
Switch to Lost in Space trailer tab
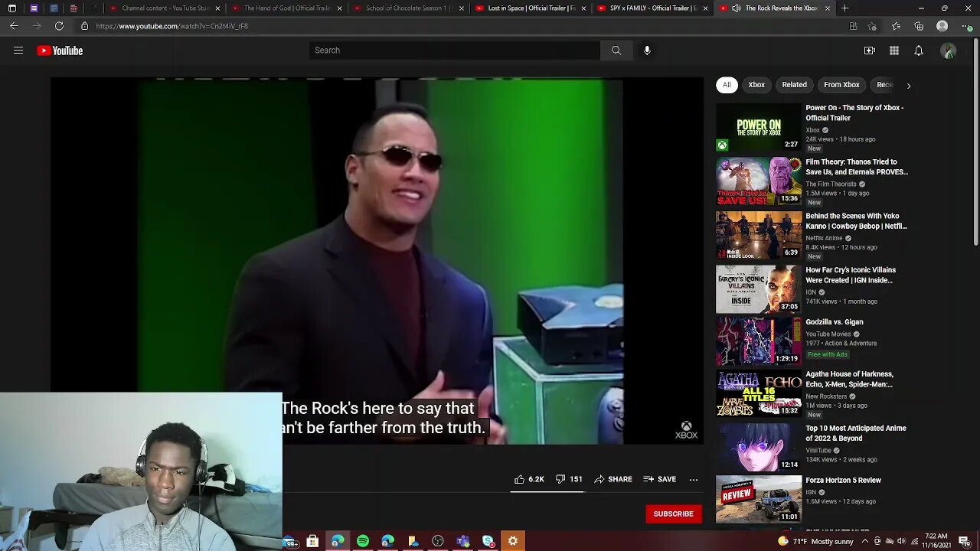tap(530, 8)
